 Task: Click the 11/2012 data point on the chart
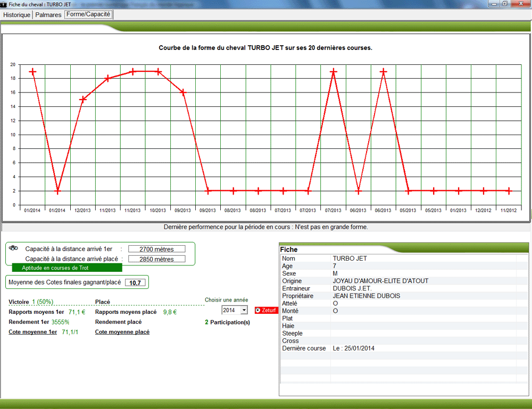point(509,191)
